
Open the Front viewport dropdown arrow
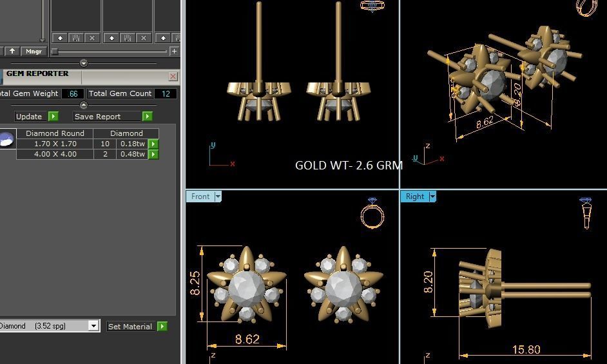[x=218, y=196]
